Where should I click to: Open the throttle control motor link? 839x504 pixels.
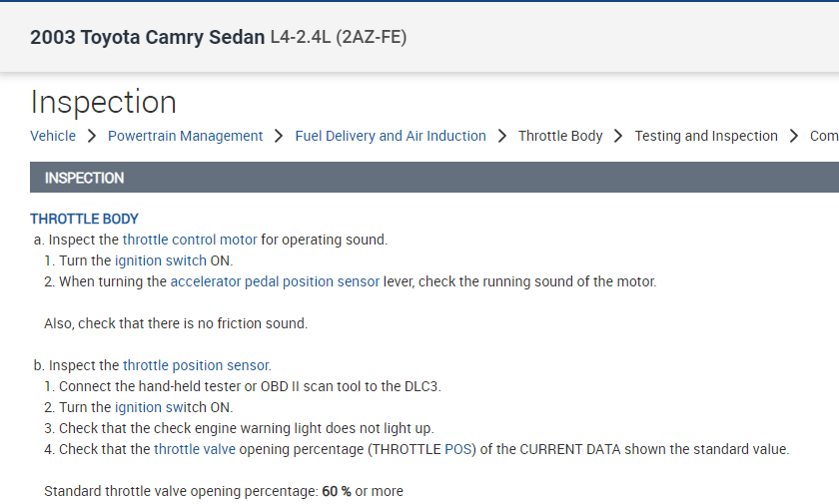coord(190,240)
